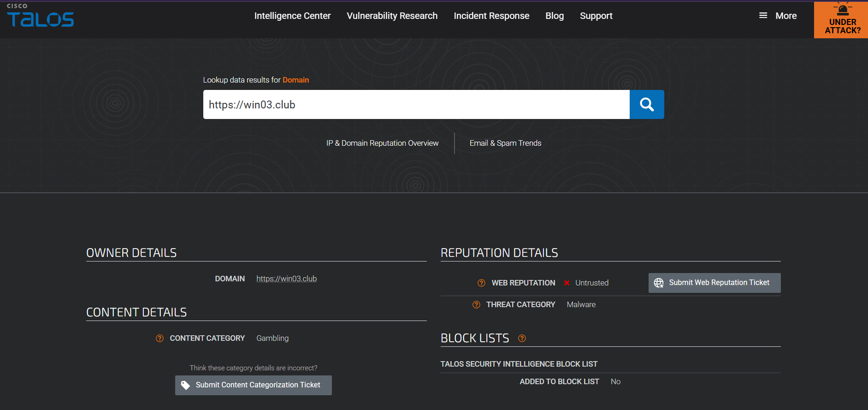Click the Cisco Talos logo
Screen dimensions: 868x410
pos(40,15)
